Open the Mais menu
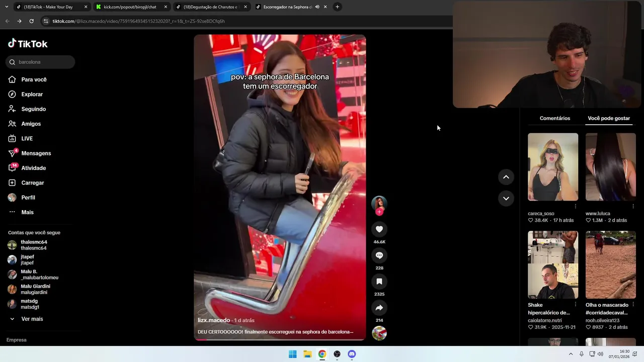The height and width of the screenshot is (362, 644). click(22, 212)
